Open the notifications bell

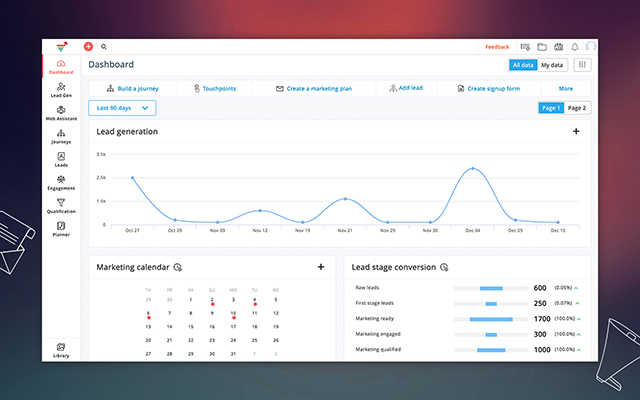(575, 47)
